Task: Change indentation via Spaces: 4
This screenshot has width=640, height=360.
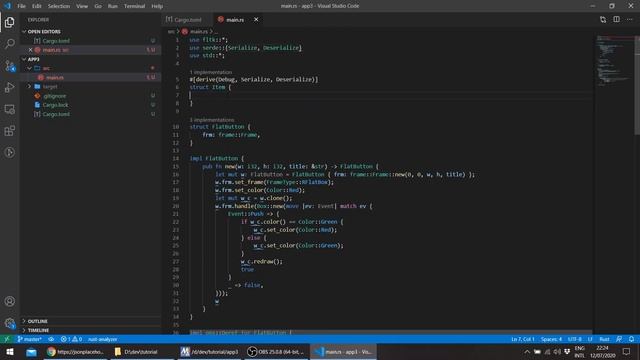Action: coord(551,339)
